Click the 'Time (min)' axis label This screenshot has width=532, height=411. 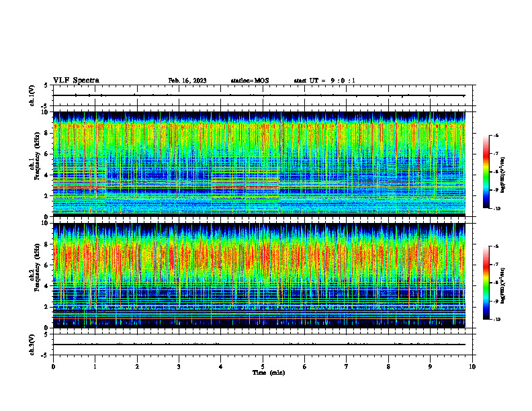pos(269,373)
